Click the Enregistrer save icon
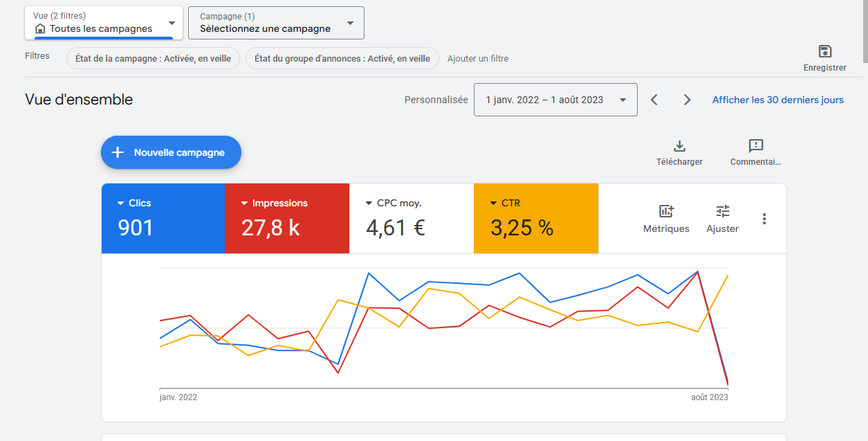The height and width of the screenshot is (441, 868). 824,51
